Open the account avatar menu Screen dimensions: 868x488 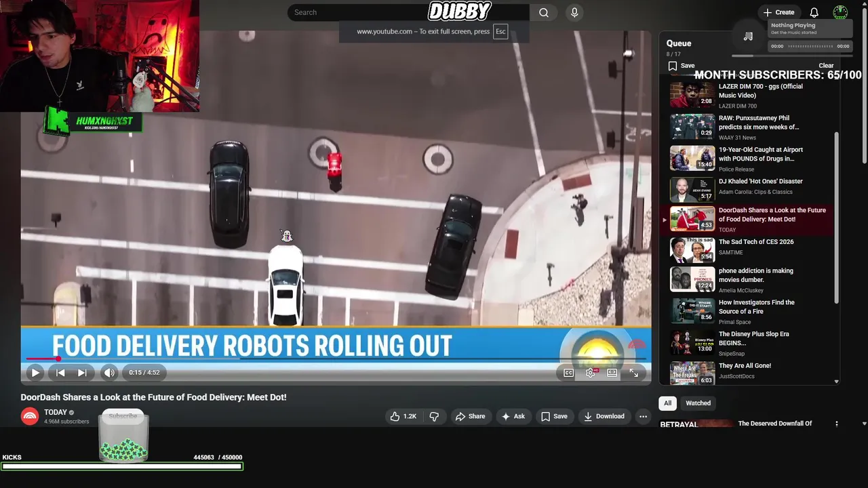pos(840,12)
